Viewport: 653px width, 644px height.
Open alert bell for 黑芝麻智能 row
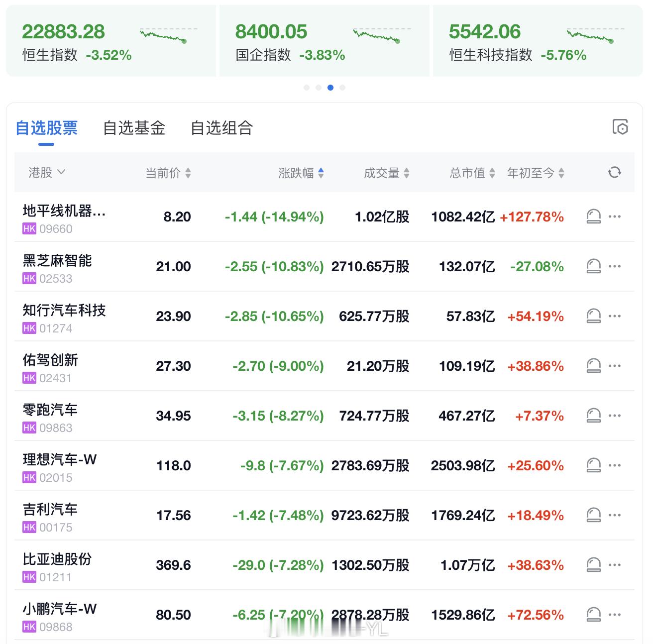click(x=593, y=266)
